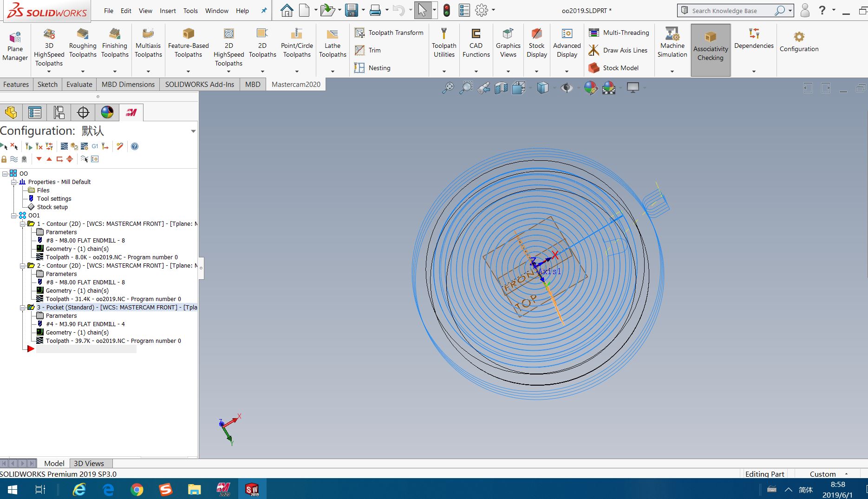868x499 pixels.
Task: Open toolpath manager help
Action: click(135, 146)
